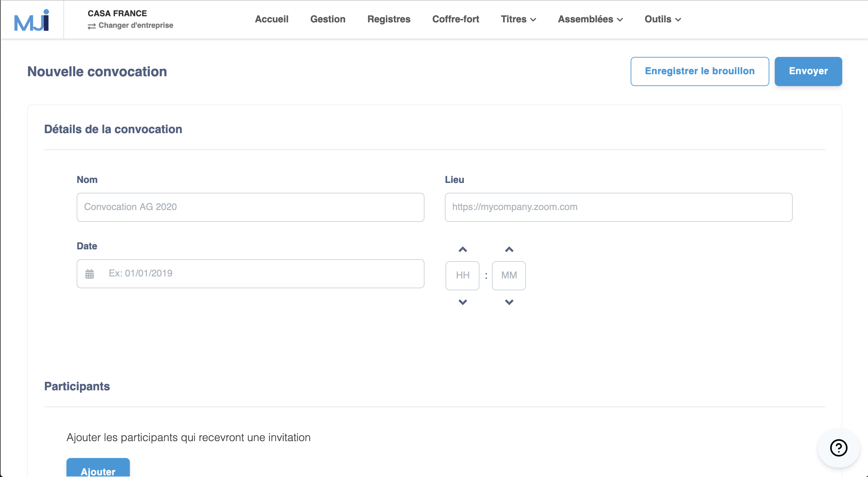The width and height of the screenshot is (868, 477).
Task: Expand the Outils dropdown menu
Action: pos(663,19)
